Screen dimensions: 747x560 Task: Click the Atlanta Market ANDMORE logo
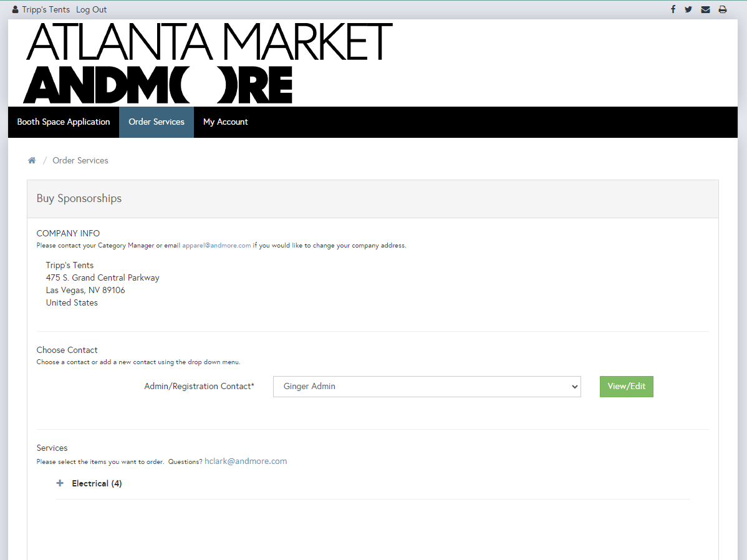[208, 63]
